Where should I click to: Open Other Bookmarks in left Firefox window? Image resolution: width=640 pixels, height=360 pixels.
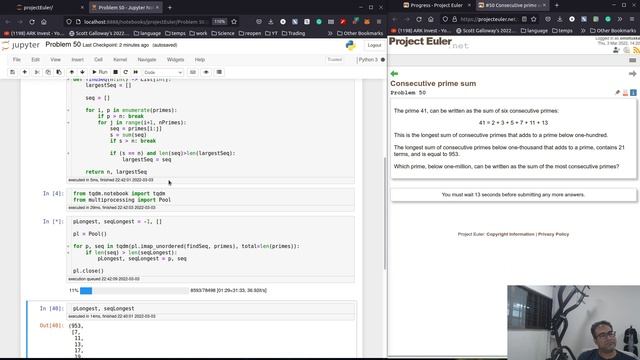[x=360, y=33]
